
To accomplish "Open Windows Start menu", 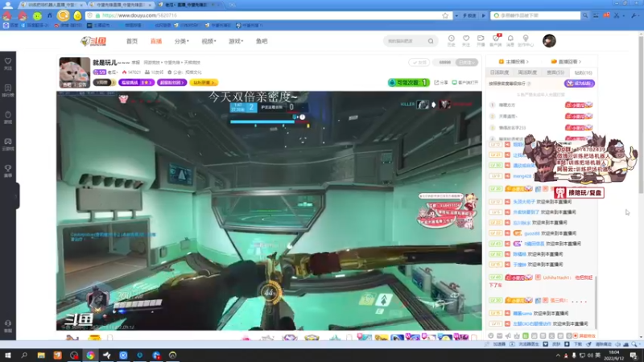I will pyautogui.click(x=8, y=356).
